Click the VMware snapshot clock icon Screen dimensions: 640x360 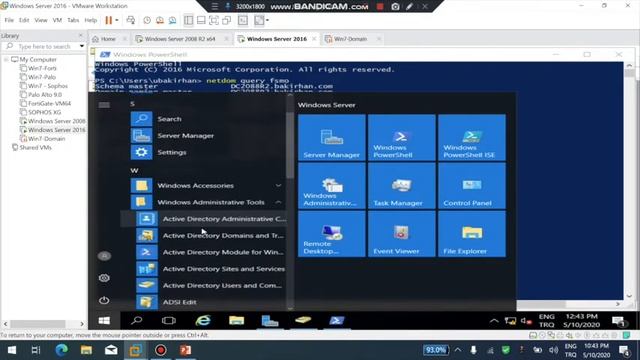point(147,20)
